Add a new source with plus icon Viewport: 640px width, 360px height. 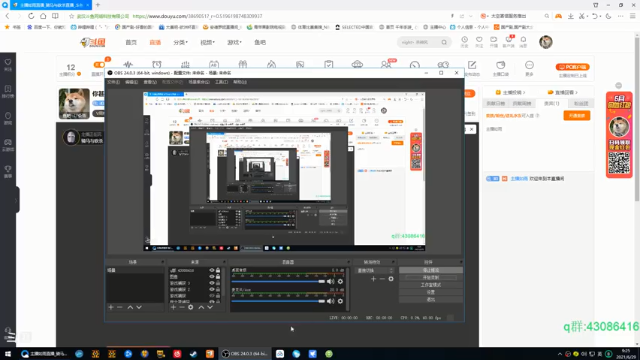pyautogui.click(x=173, y=307)
